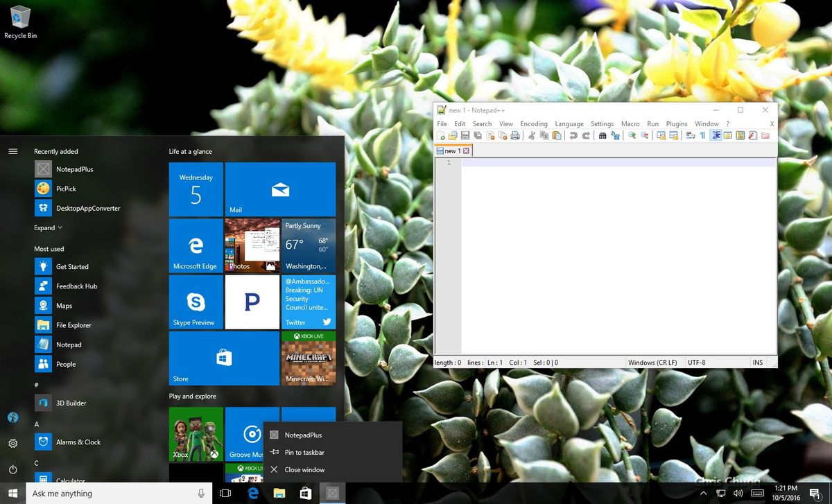Select the Paste icon in Notepad++ toolbar
The height and width of the screenshot is (504, 832).
point(557,135)
